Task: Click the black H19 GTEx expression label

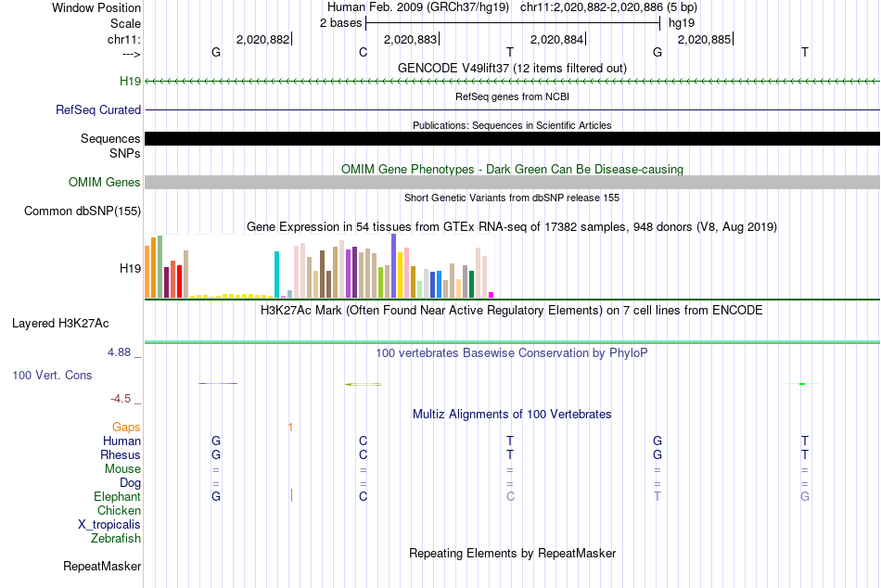Action: (x=130, y=269)
